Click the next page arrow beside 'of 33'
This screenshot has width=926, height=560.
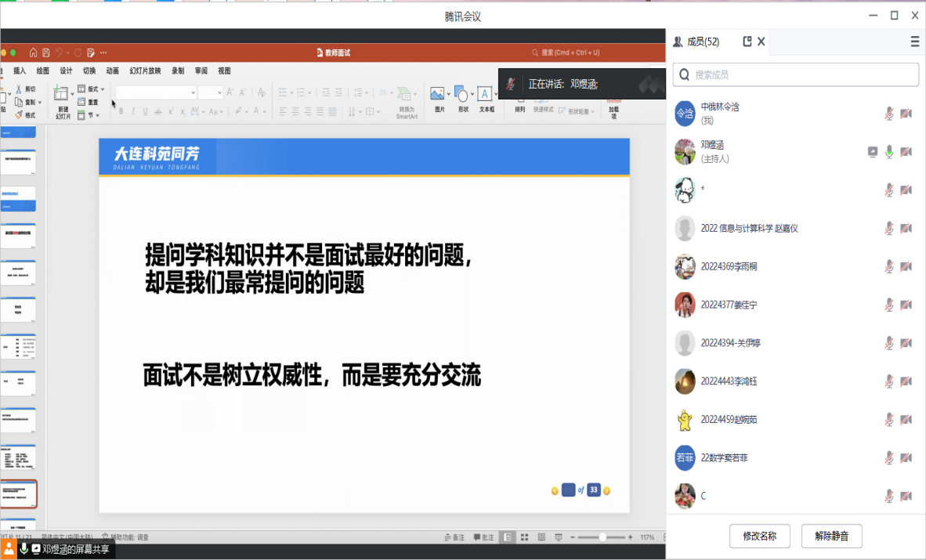(x=606, y=491)
